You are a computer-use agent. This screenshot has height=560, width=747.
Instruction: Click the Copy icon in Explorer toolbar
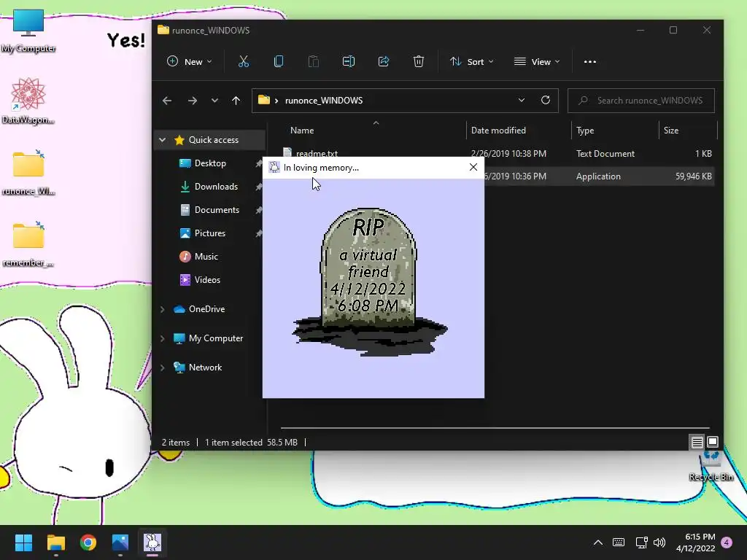point(279,61)
